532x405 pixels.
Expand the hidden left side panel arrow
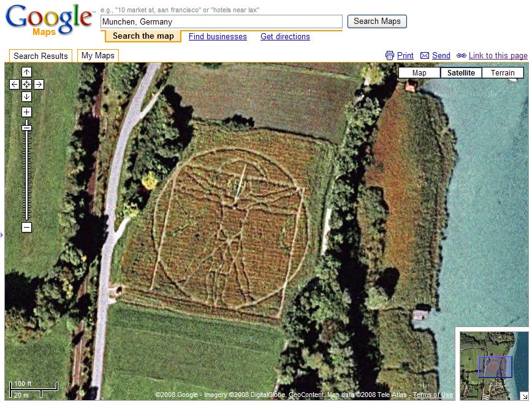pos(2,234)
